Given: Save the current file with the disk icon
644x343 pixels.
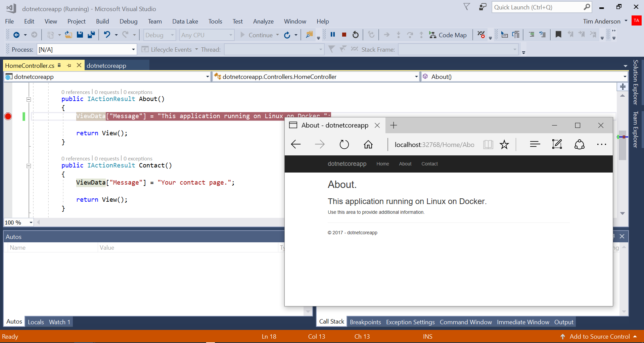Looking at the screenshot, I should [80, 35].
